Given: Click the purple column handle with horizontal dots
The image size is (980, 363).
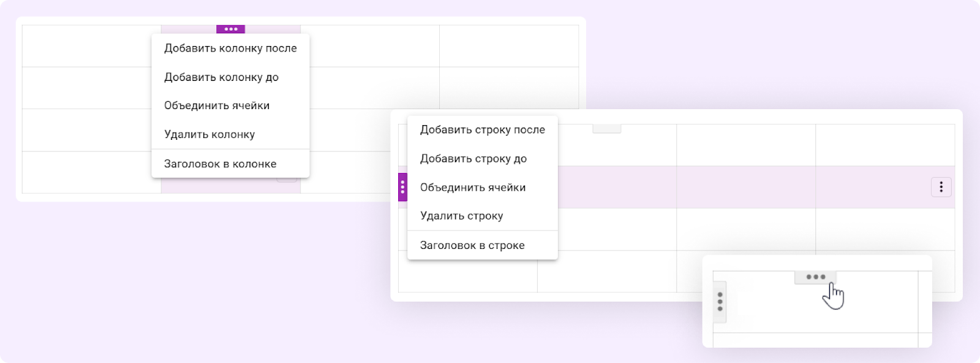Looking at the screenshot, I should [x=230, y=29].
